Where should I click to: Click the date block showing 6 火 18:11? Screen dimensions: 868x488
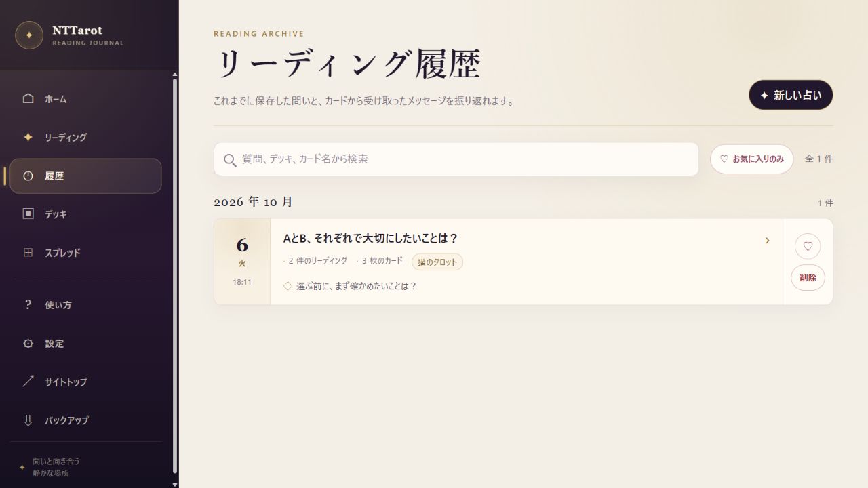242,262
